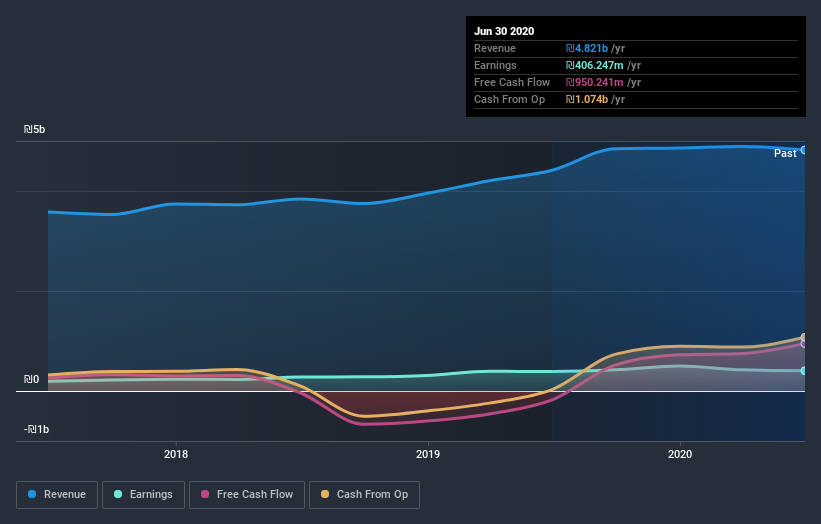Click the Cash From Op tooltip label

coord(509,99)
